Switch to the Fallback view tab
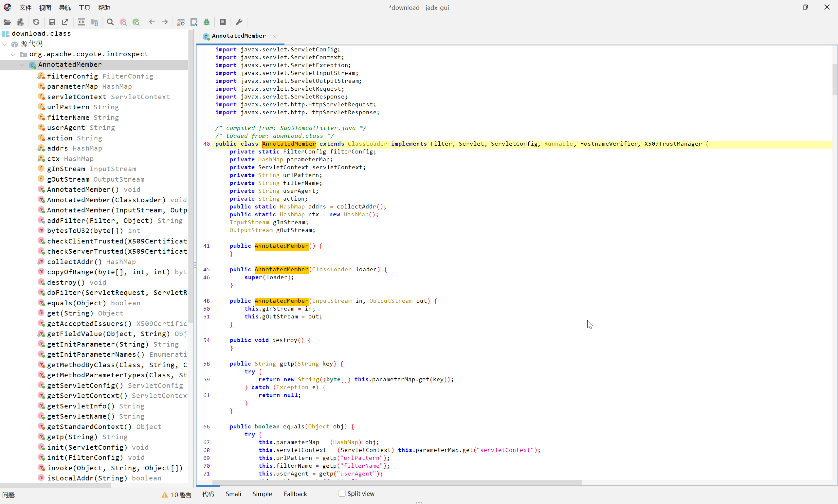 click(x=295, y=494)
